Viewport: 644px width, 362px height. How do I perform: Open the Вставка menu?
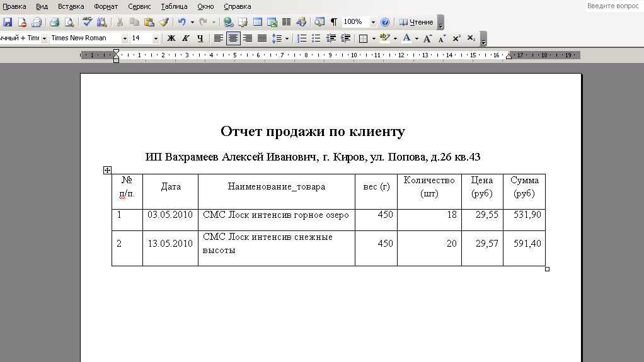71,6
